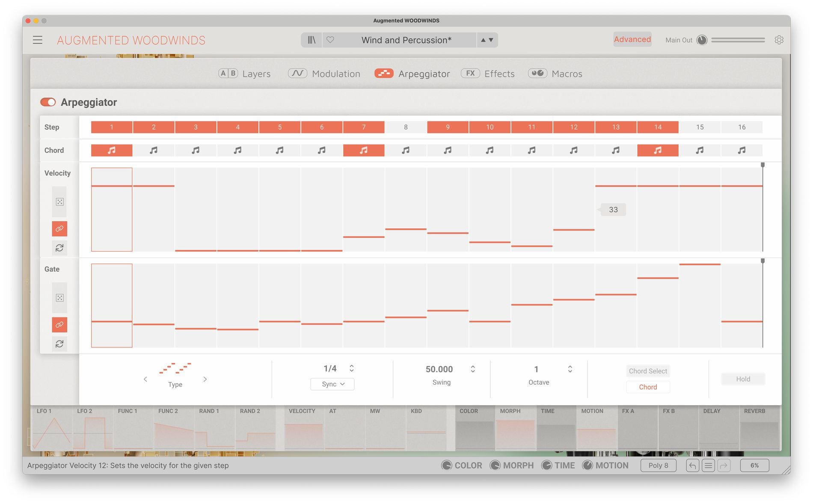Toggle the Gate link icon
Image resolution: width=813 pixels, height=504 pixels.
[60, 325]
